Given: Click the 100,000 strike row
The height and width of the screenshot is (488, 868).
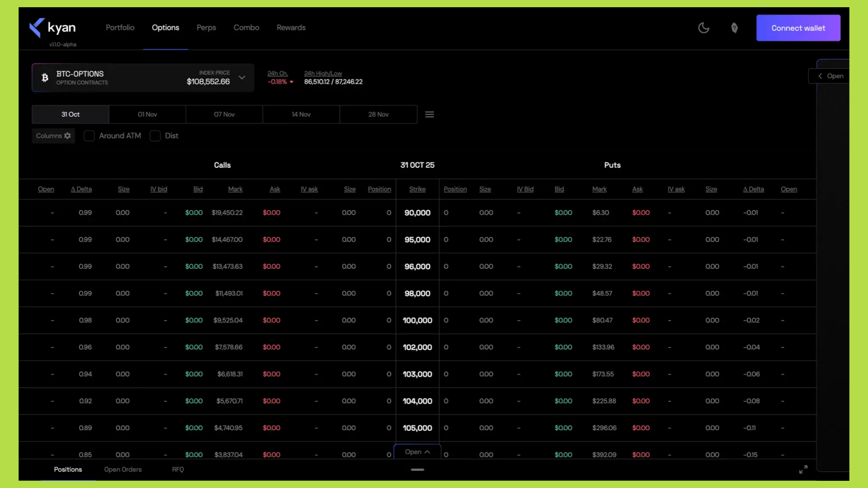Looking at the screenshot, I should point(417,320).
